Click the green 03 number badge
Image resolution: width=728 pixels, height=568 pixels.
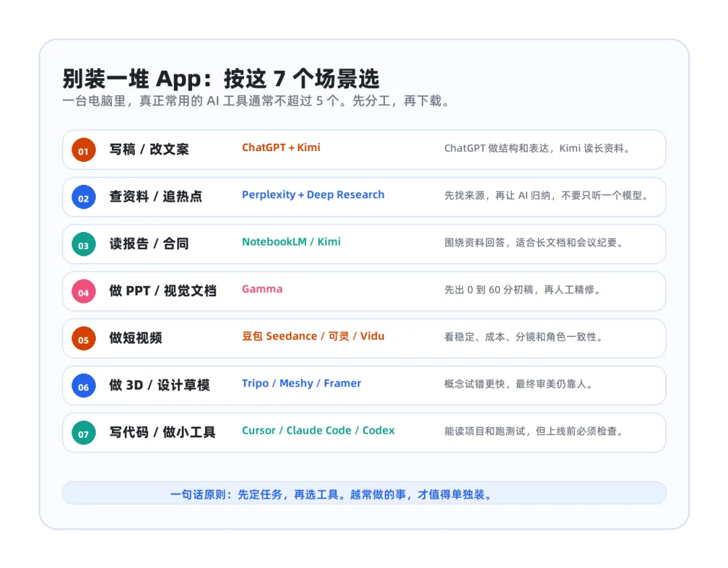click(84, 244)
